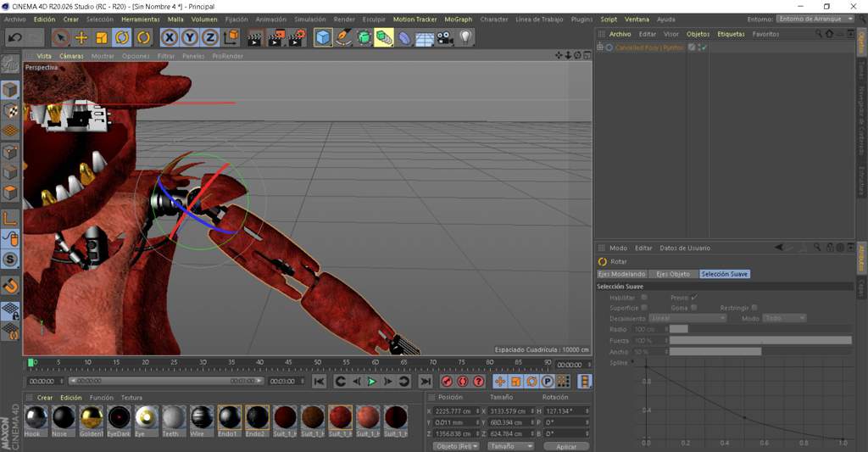Open the Modo dropdown set to Todo
Viewport: 868px width, 452px height.
(x=785, y=319)
